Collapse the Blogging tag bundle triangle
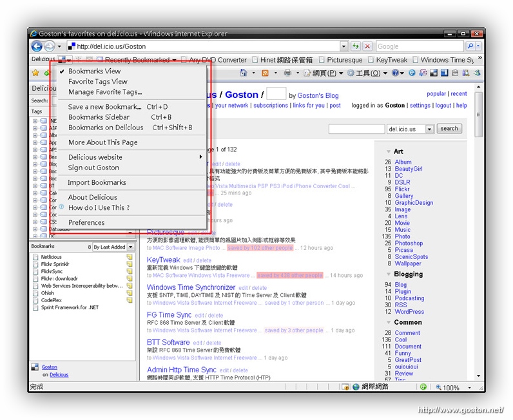This screenshot has height=420, width=513. click(x=389, y=274)
